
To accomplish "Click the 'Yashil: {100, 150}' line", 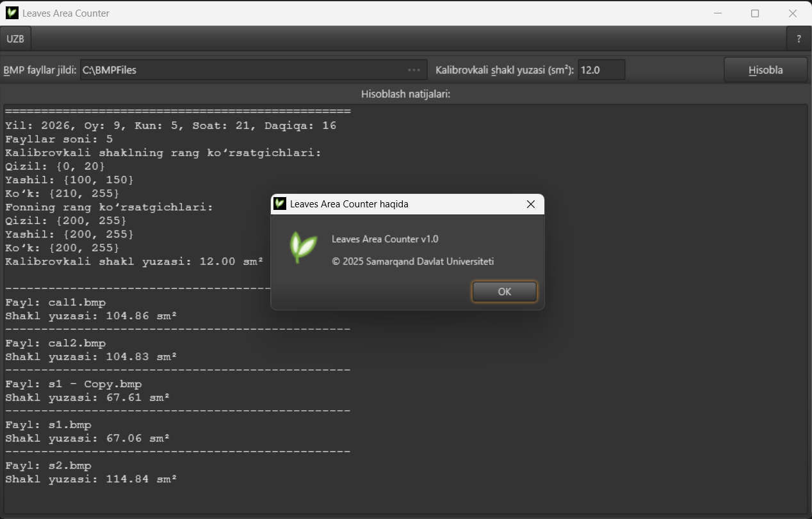I will 69,180.
